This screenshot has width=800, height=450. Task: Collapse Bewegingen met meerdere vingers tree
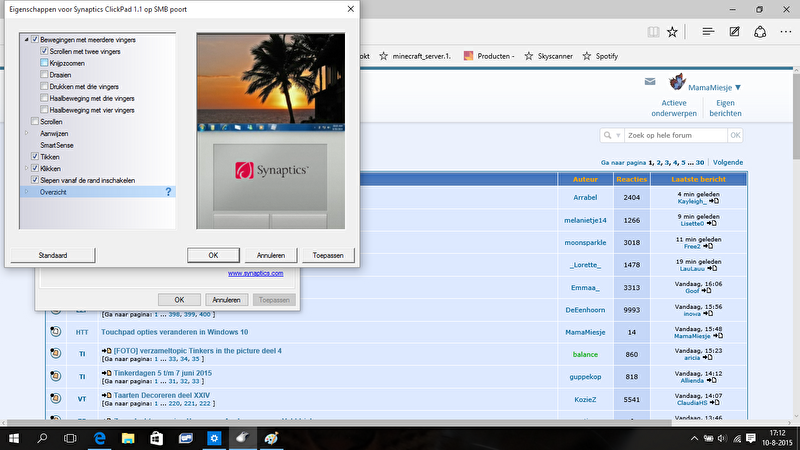[26, 39]
